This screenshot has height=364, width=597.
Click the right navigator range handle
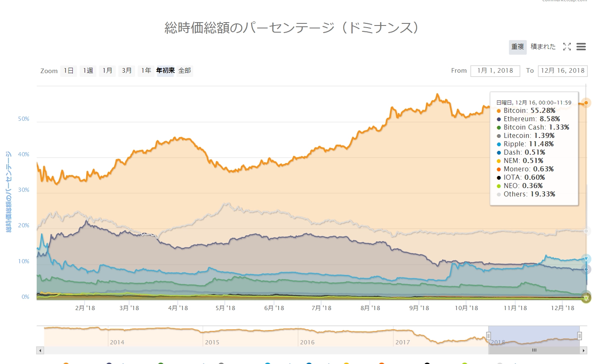point(579,336)
